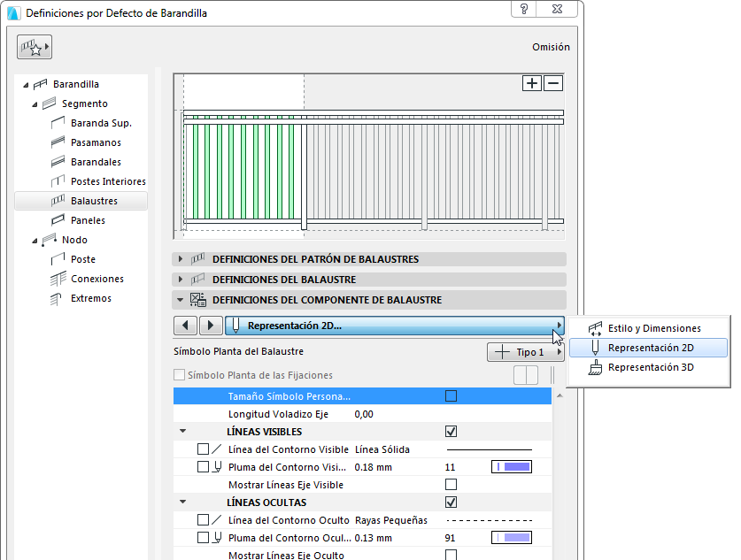Click the line icon of Línea del Contorno Oculto
The image size is (741, 560).
click(x=216, y=520)
